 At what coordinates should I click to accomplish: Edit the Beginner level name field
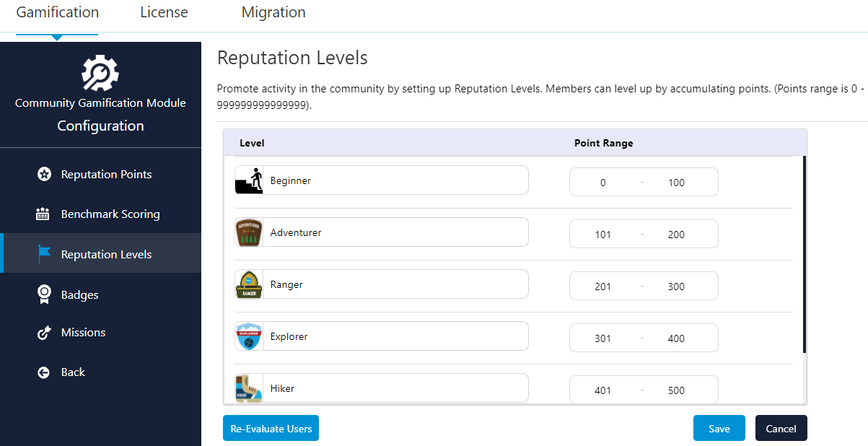tap(396, 180)
